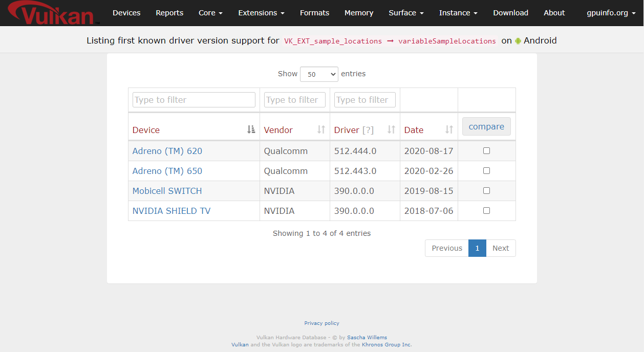Image resolution: width=644 pixels, height=352 pixels.
Task: Click the Device column header text
Action: point(146,130)
